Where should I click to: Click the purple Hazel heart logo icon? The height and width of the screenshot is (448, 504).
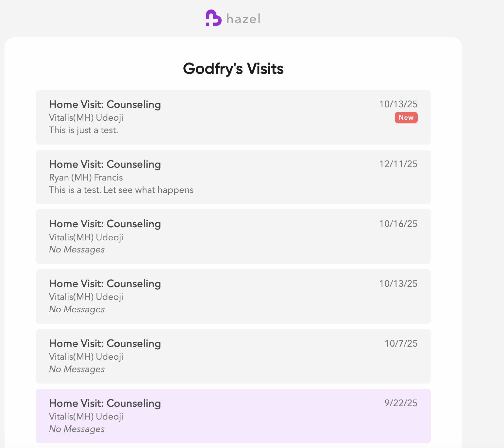(213, 18)
